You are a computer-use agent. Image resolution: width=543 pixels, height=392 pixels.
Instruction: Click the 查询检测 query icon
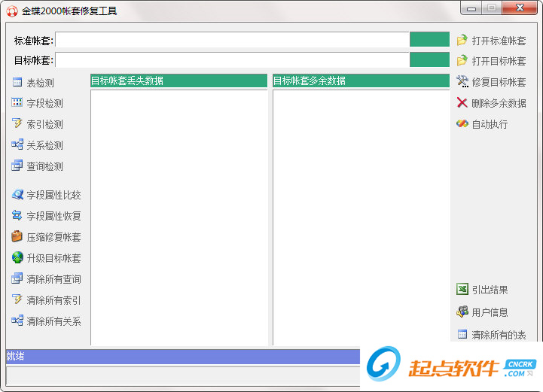point(17,166)
